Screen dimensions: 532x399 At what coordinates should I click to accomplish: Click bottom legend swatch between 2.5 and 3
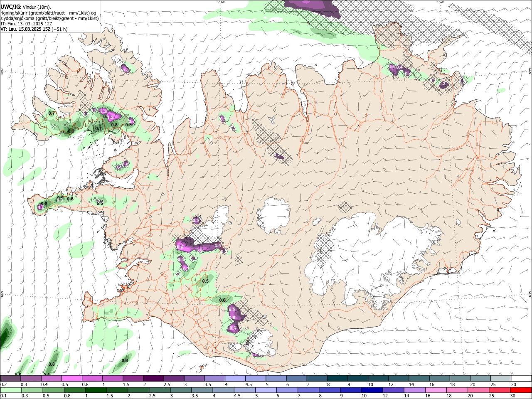(160, 390)
